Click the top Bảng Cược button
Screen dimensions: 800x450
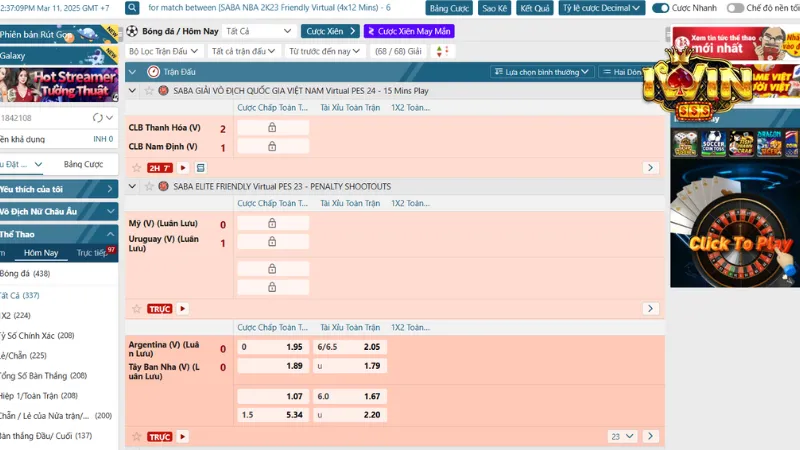click(x=449, y=8)
